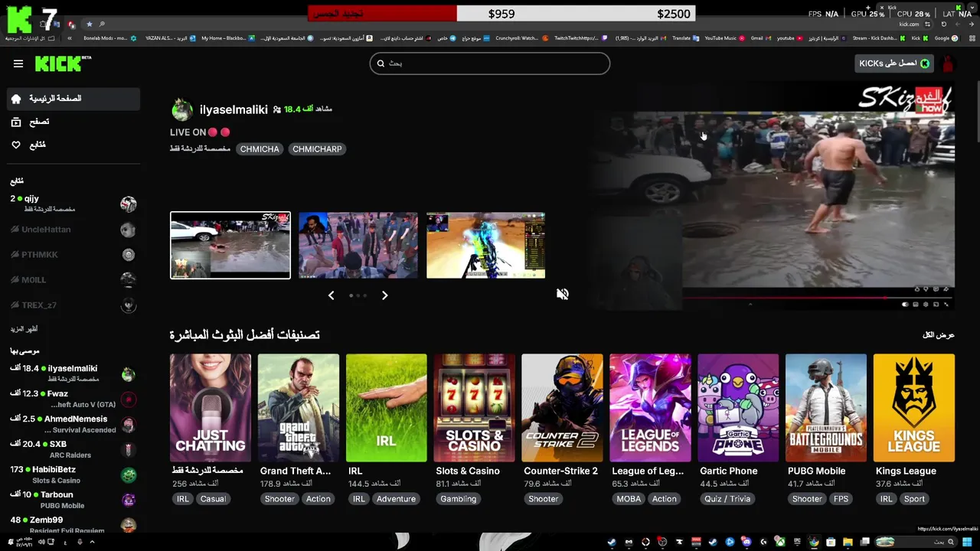This screenshot has width=980, height=551.
Task: Open Microsoft Store from the taskbar
Action: pos(831,542)
